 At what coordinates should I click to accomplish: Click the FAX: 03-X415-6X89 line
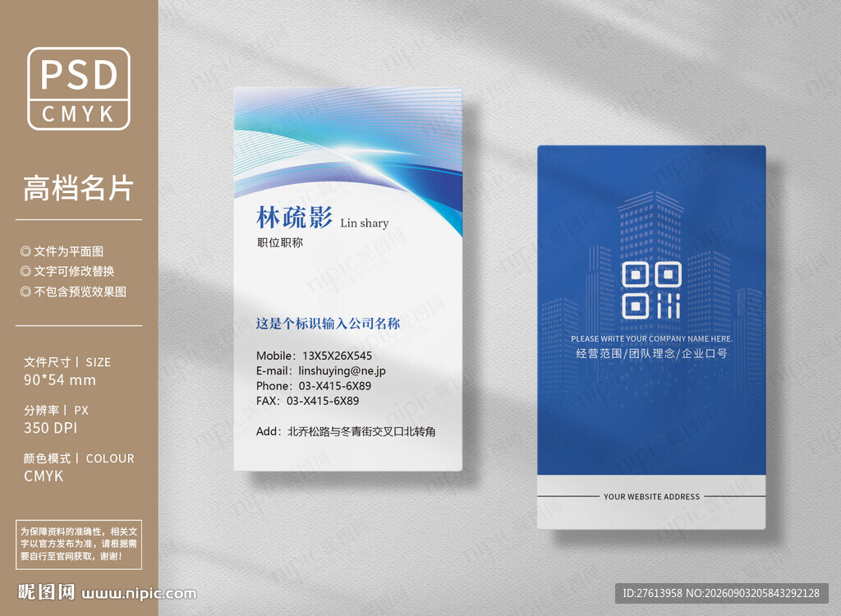(307, 401)
